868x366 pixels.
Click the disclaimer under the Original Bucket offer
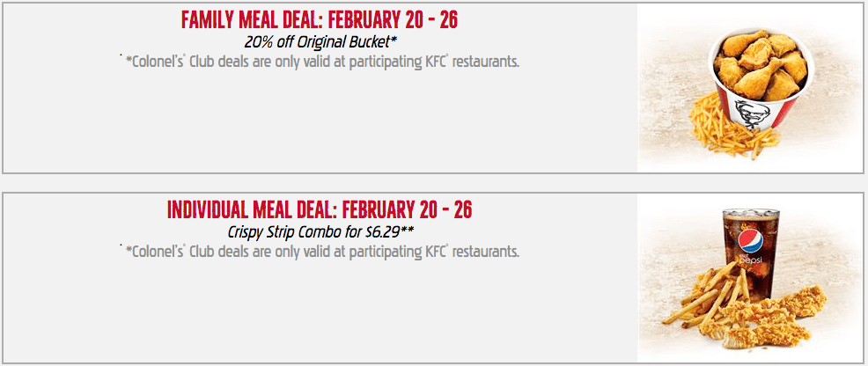320,62
